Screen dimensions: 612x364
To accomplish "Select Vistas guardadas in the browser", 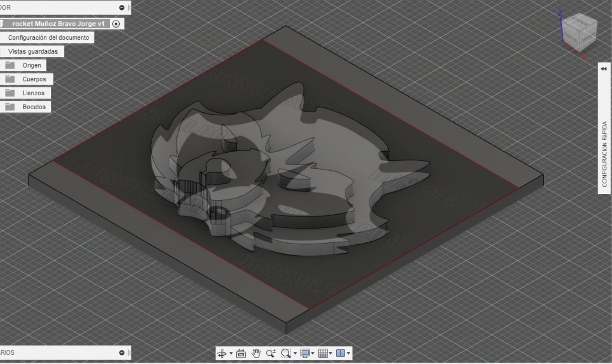I will [x=33, y=51].
